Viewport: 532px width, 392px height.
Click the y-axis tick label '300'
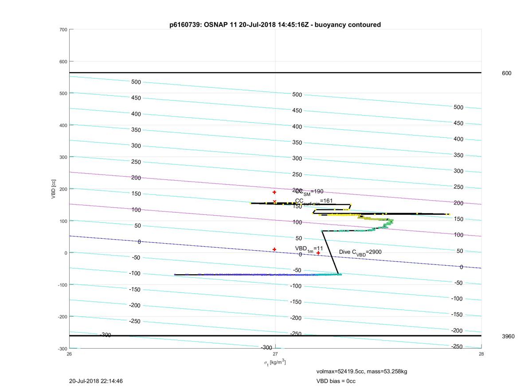pos(63,157)
